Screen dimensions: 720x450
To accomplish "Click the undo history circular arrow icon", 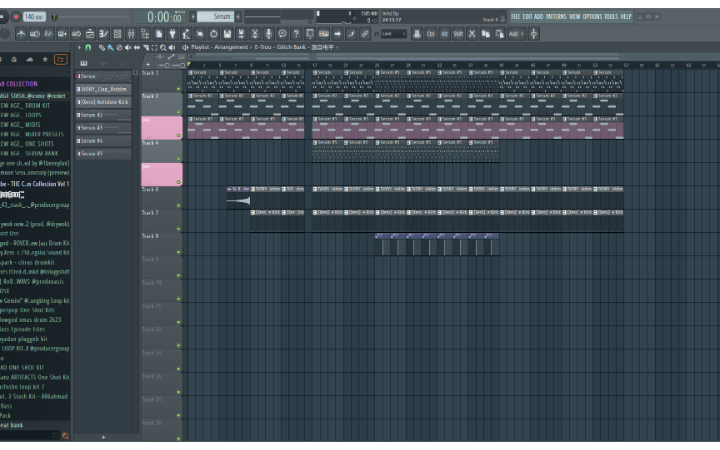I will coord(214,34).
